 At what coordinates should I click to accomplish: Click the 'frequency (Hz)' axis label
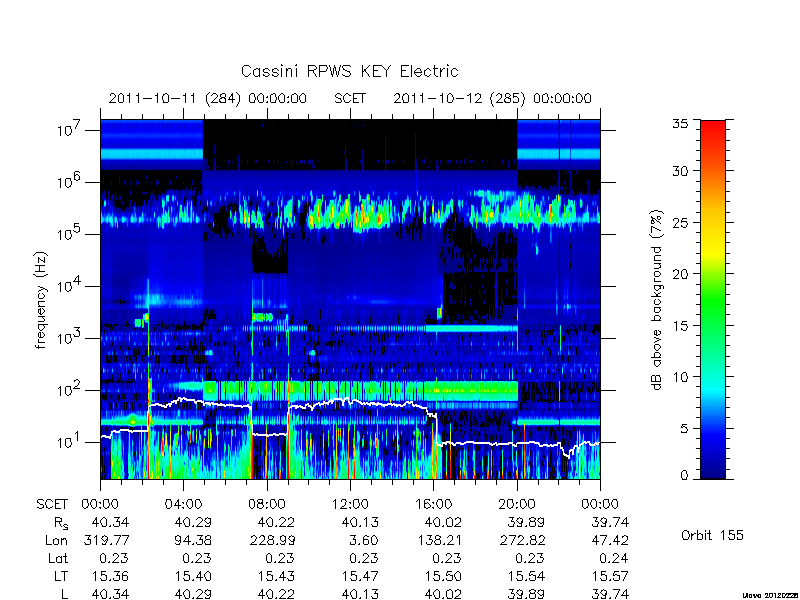[x=41, y=300]
